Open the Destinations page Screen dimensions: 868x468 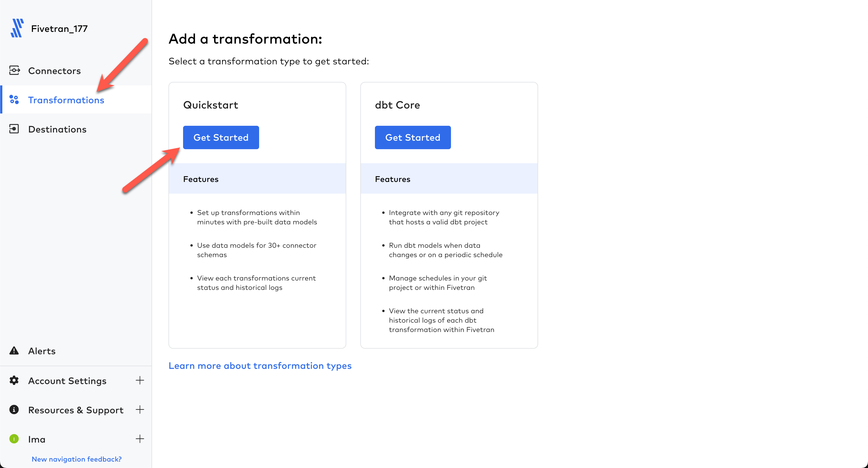tap(57, 129)
